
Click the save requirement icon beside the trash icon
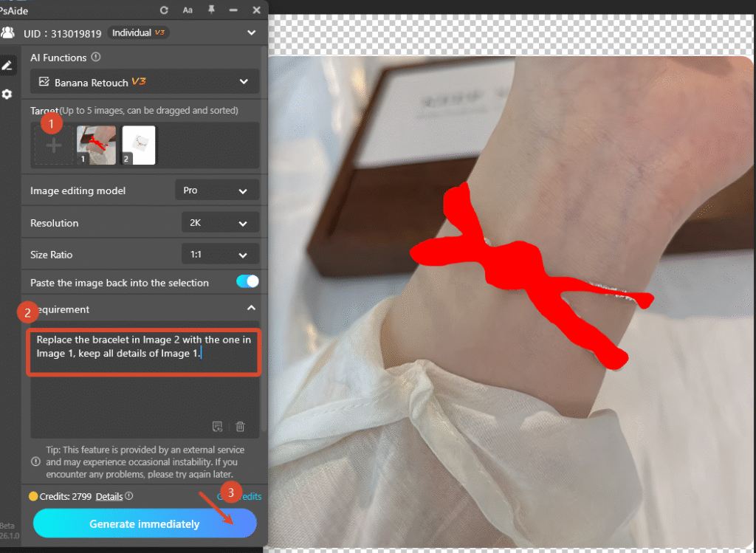coord(218,427)
